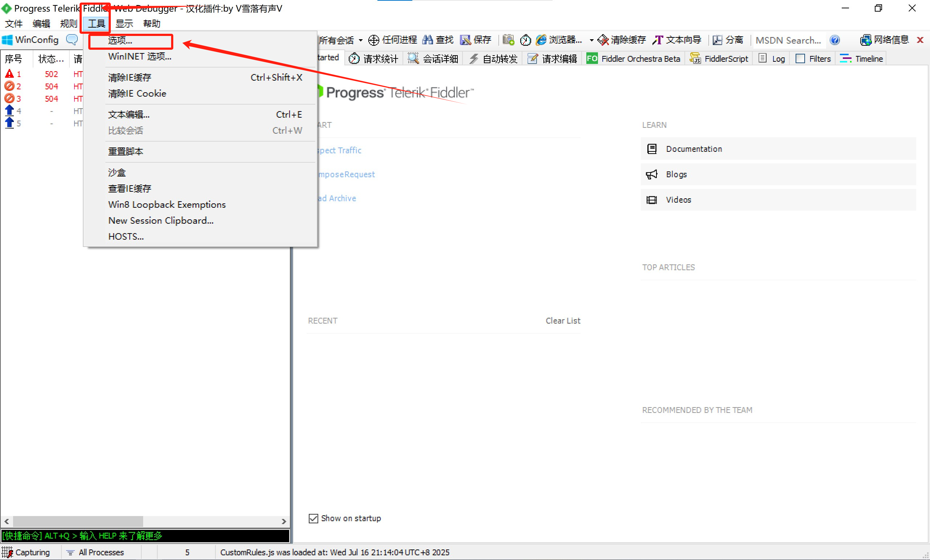Open the TextWizard (文本向导) tool
The image size is (930, 560).
(677, 40)
